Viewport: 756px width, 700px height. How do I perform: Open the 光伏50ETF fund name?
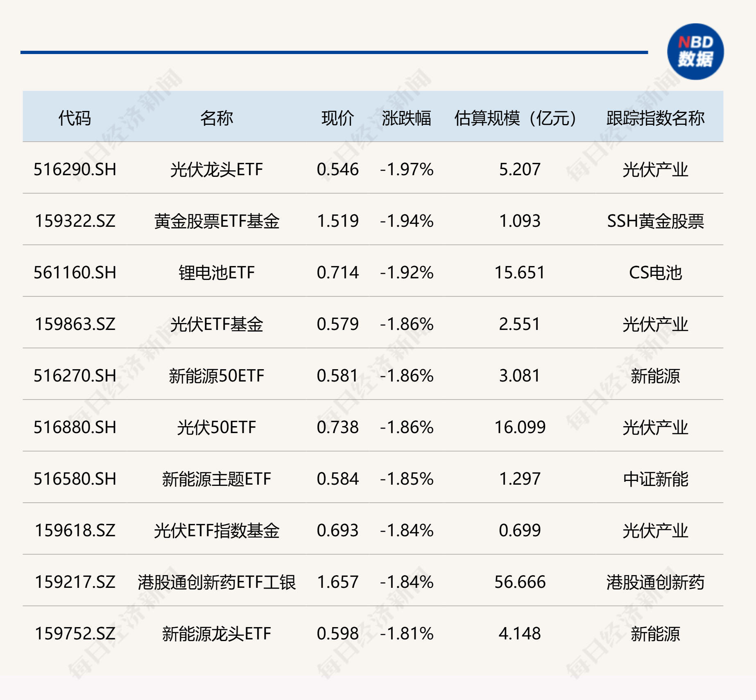point(216,427)
